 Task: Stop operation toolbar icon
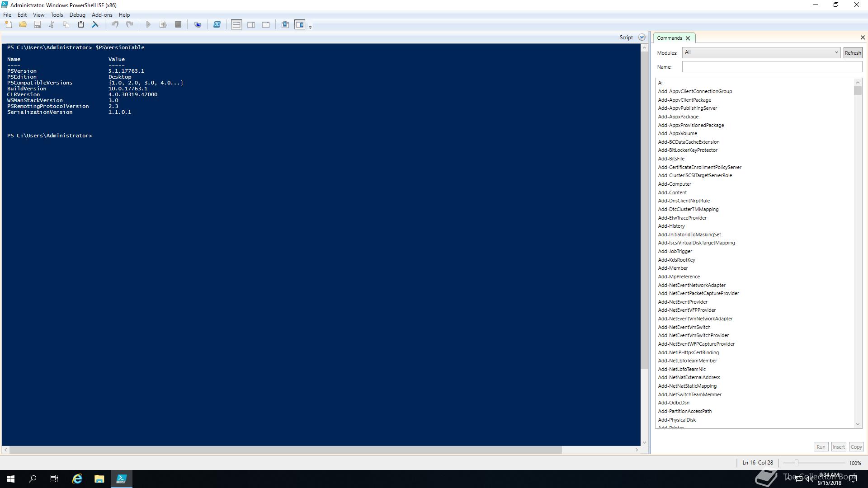(178, 25)
